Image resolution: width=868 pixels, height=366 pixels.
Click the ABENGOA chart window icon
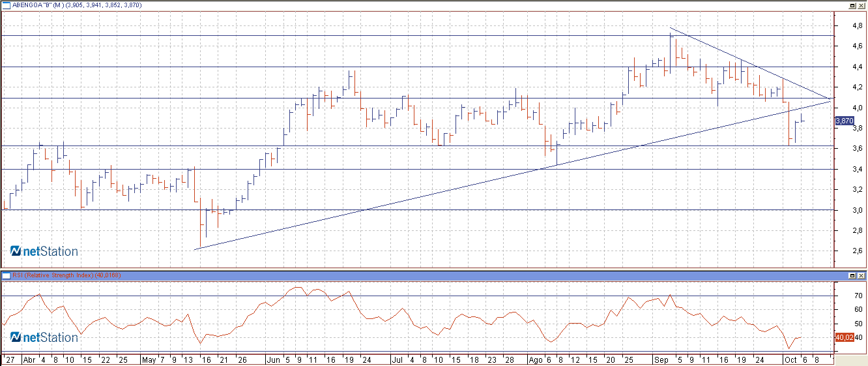(x=7, y=5)
